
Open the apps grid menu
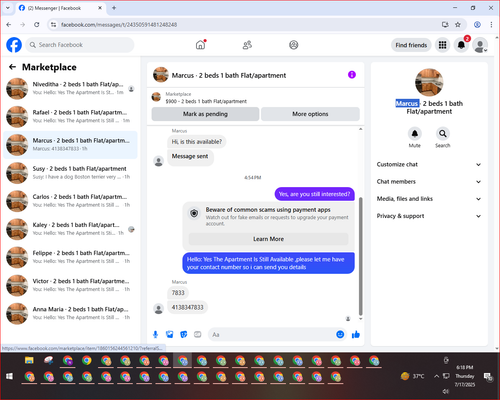point(442,45)
